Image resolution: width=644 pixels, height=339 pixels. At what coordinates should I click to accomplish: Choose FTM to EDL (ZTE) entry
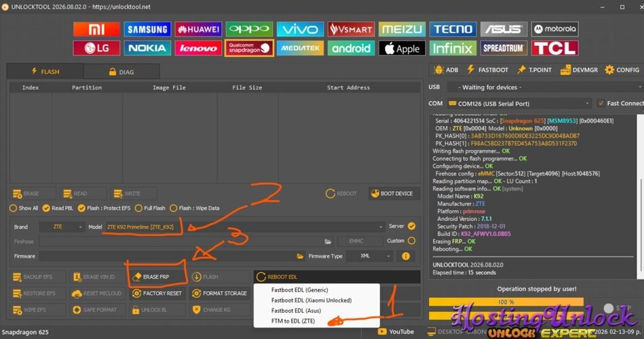[293, 321]
